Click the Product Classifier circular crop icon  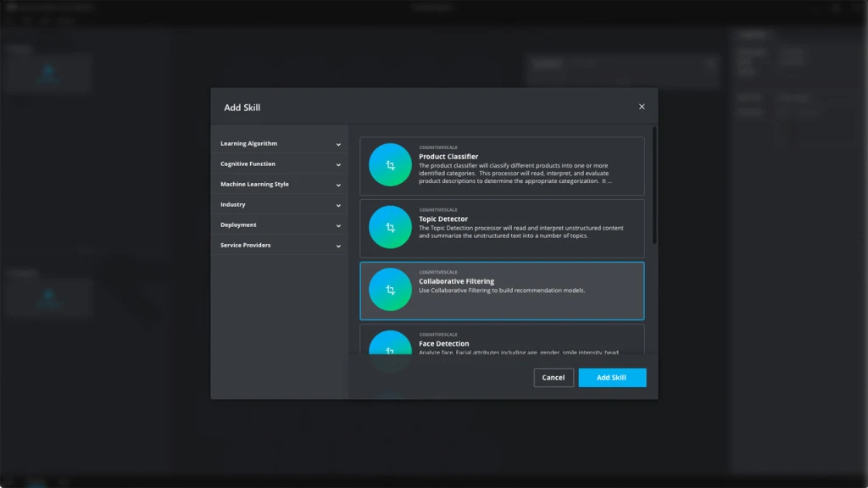coord(390,166)
